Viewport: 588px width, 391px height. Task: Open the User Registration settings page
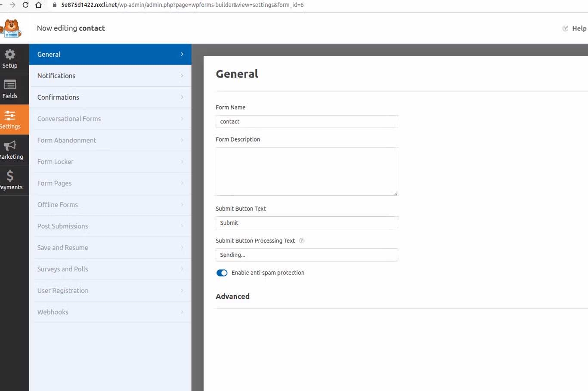click(110, 291)
